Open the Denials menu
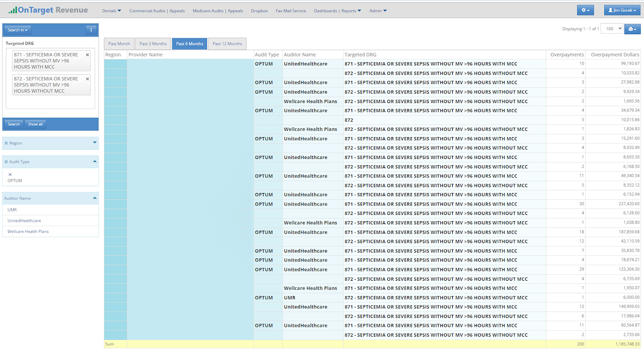 111,10
